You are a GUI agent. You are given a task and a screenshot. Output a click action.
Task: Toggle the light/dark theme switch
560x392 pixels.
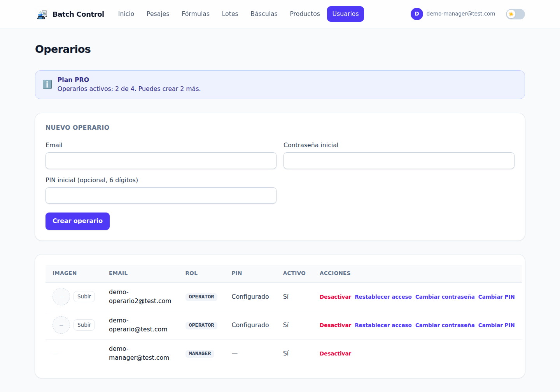pyautogui.click(x=515, y=14)
